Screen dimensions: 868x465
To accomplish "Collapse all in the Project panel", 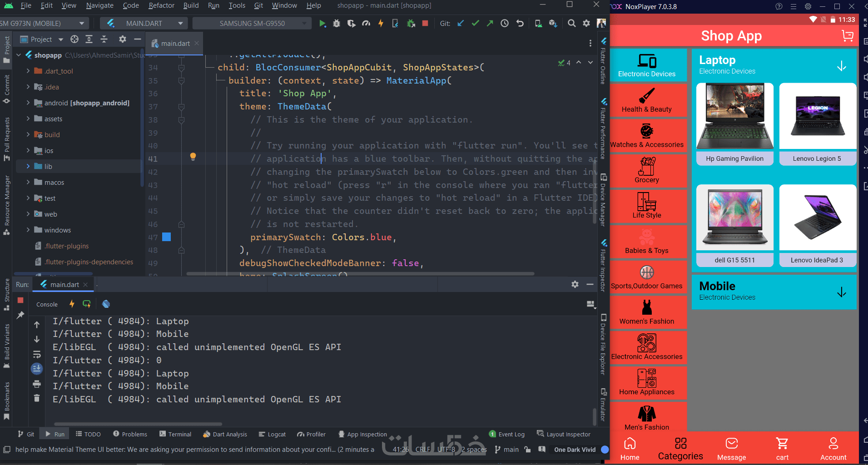I will click(104, 40).
